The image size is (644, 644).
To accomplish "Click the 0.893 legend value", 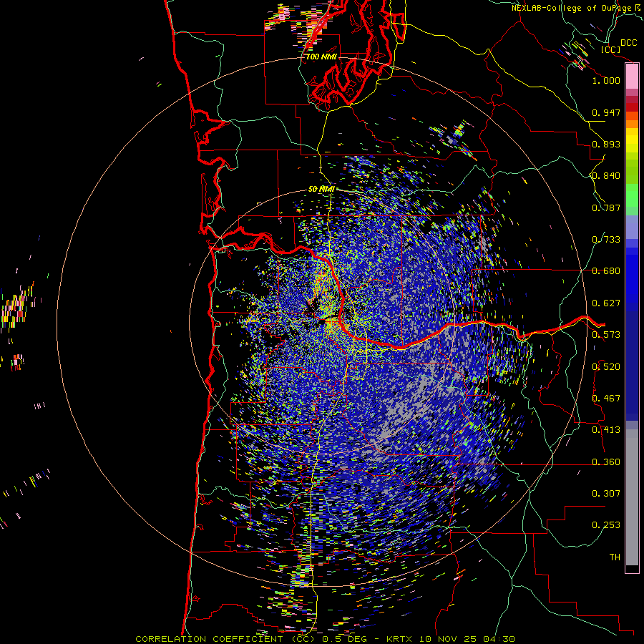I will [606, 144].
